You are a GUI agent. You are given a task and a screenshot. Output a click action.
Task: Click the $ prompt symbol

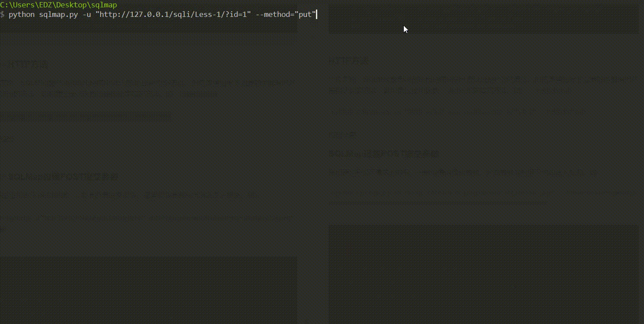click(2, 15)
